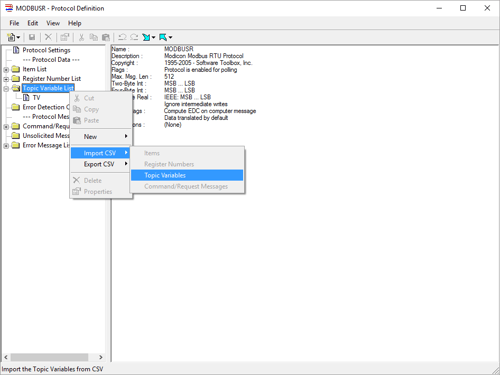The image size is (500, 375).
Task: Click the Delete X toolbar icon
Action: pyautogui.click(x=48, y=37)
